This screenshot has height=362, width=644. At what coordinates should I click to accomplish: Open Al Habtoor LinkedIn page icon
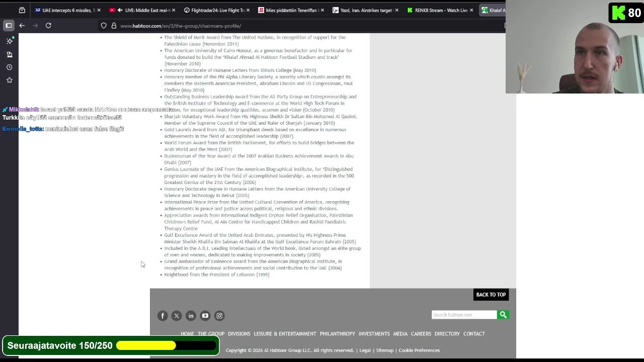click(x=191, y=316)
